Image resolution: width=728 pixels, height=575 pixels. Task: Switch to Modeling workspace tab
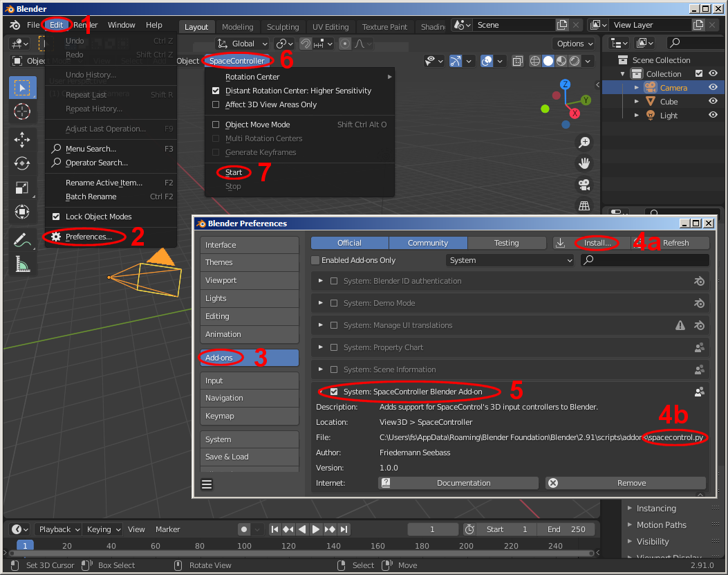[x=238, y=27]
